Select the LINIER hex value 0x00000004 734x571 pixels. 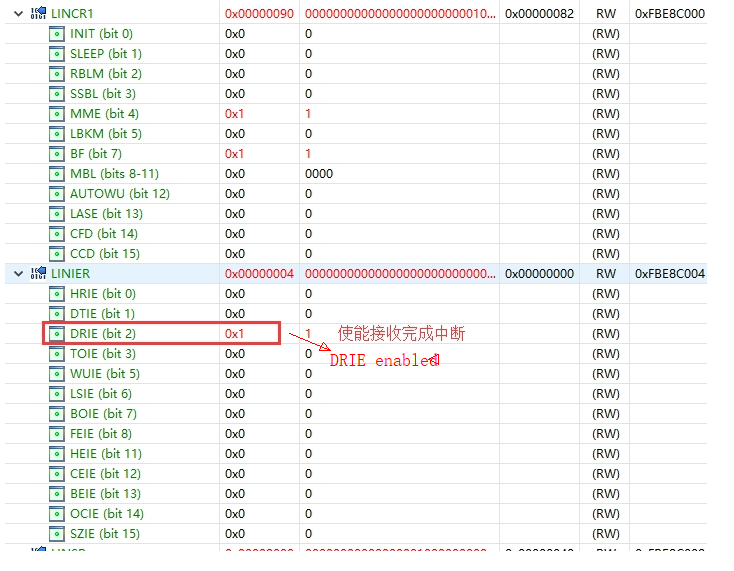click(259, 273)
